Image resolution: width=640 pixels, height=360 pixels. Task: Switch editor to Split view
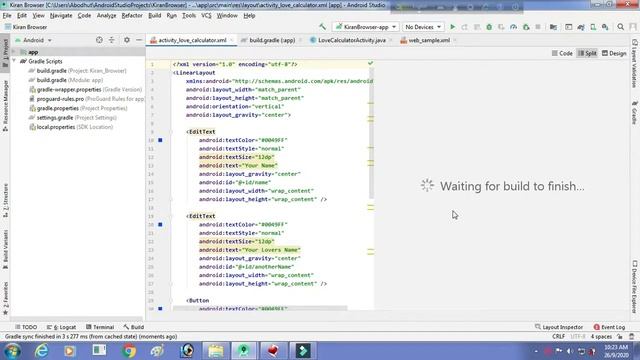click(x=587, y=53)
